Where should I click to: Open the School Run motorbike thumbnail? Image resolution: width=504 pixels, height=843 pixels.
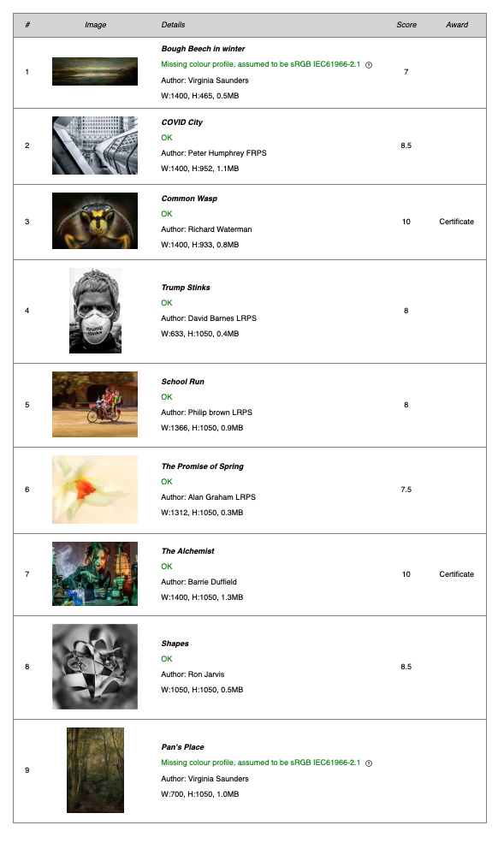(x=95, y=404)
